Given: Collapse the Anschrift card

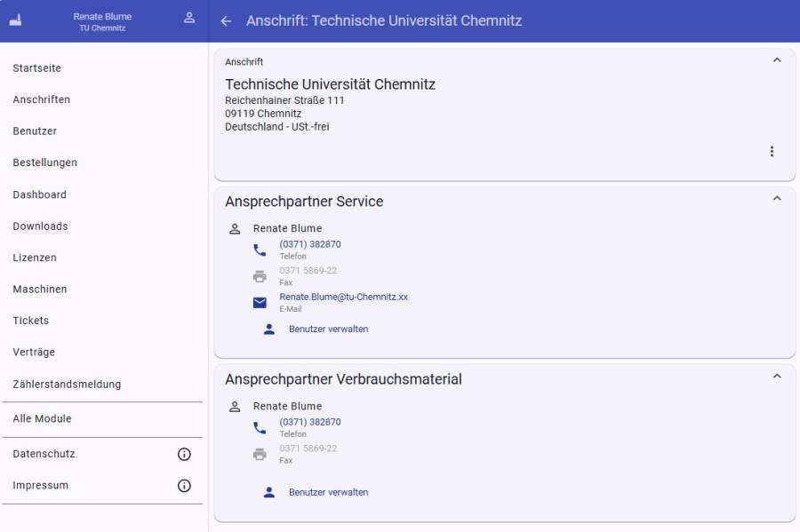Looking at the screenshot, I should pos(777,60).
